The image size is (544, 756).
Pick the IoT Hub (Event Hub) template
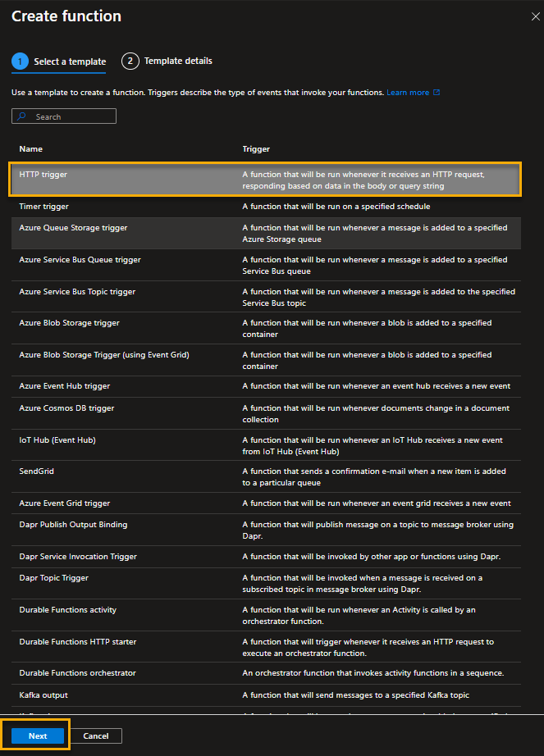[x=266, y=445]
